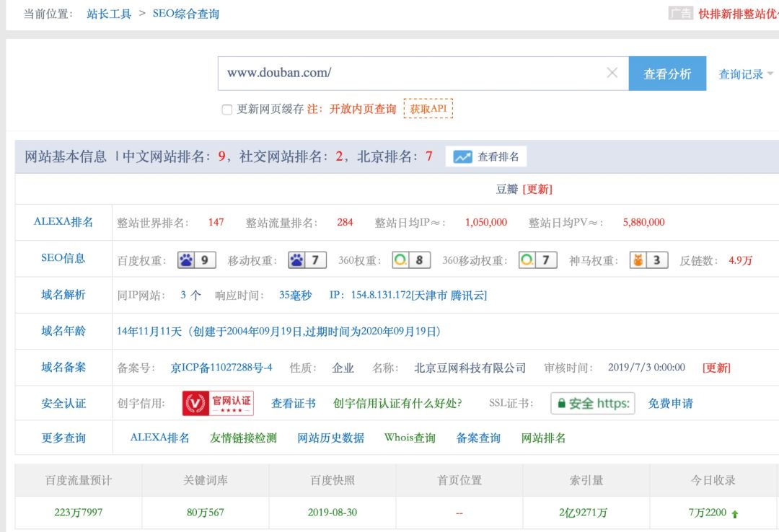Open the 友情链接检测 link
779x532 pixels.
pyautogui.click(x=243, y=438)
